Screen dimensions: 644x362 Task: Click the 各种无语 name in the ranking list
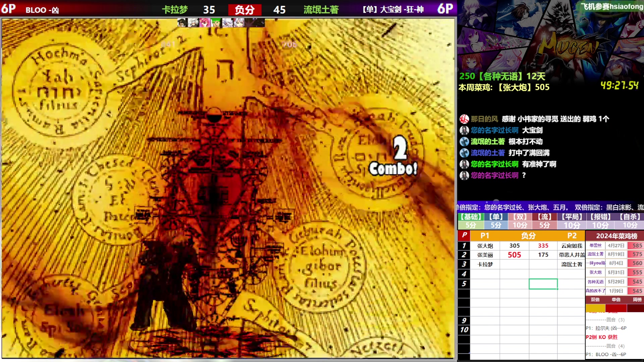[x=595, y=282]
